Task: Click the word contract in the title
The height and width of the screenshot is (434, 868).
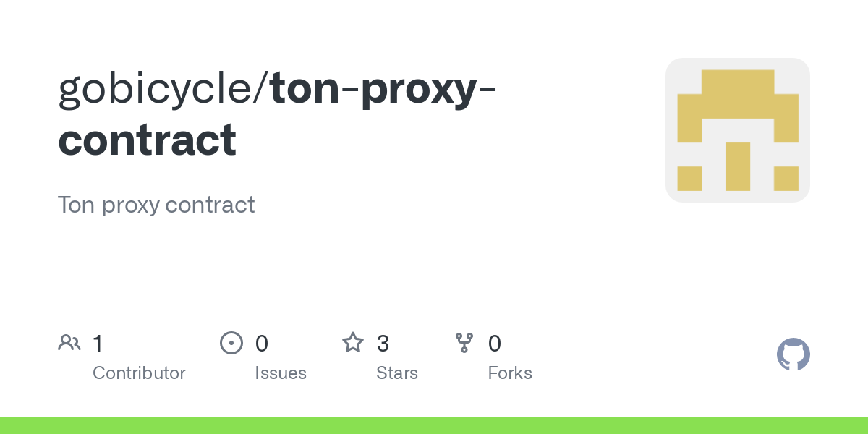Action: (147, 140)
